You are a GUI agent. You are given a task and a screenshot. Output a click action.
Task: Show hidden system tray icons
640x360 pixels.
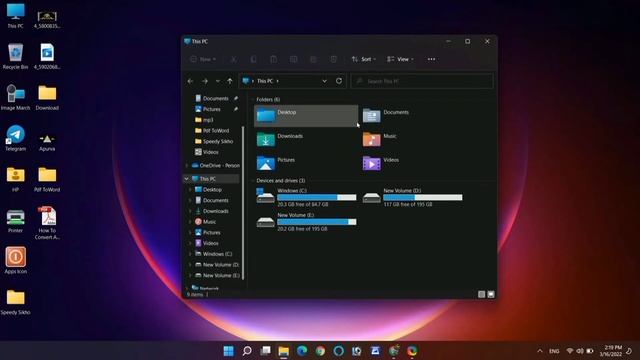(540, 351)
